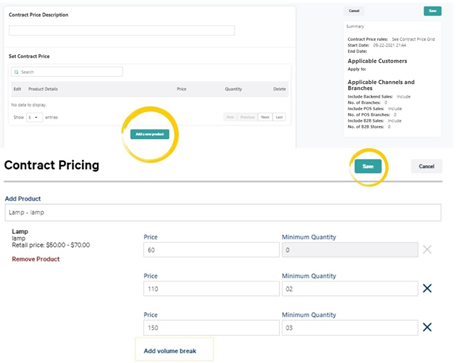Delete the 150 price volume break row

tap(427, 327)
